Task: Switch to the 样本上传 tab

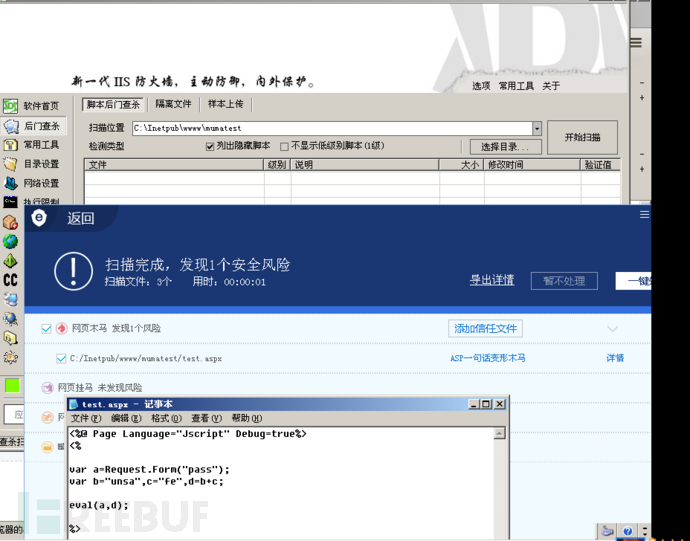Action: [x=225, y=104]
